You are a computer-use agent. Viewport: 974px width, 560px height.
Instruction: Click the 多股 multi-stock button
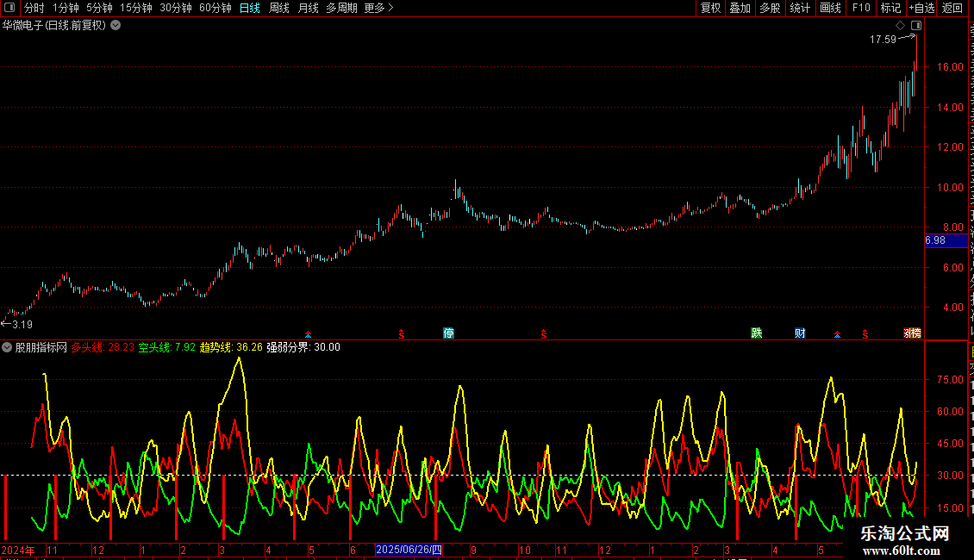(x=770, y=8)
